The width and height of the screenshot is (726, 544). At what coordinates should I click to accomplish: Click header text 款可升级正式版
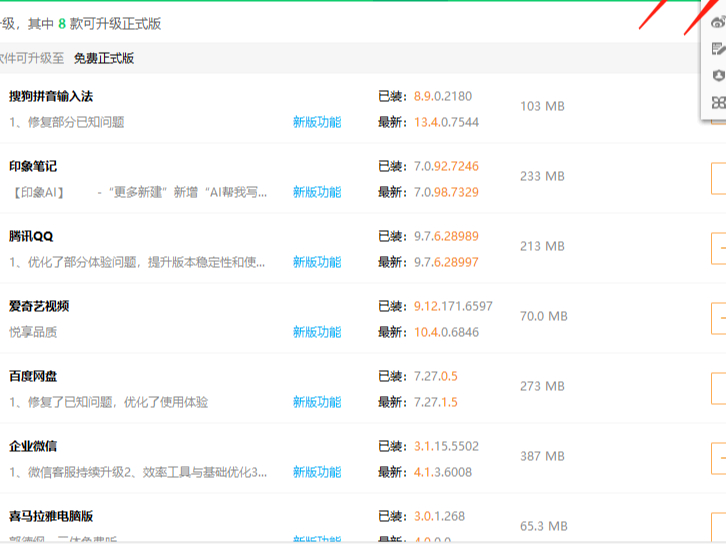click(115, 24)
